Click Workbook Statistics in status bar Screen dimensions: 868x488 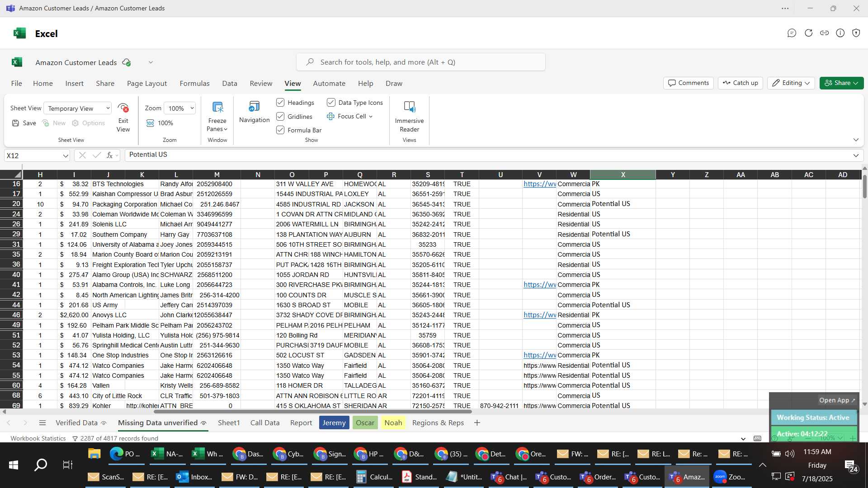pyautogui.click(x=38, y=438)
